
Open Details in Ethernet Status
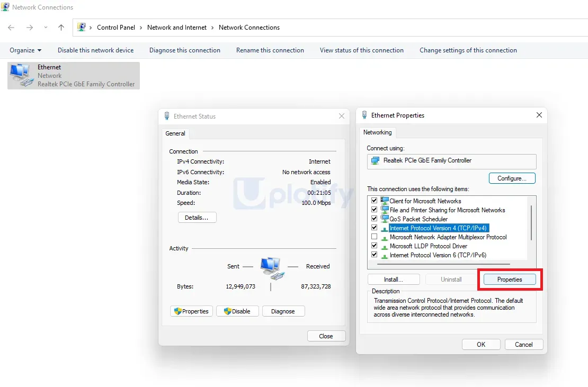(197, 218)
